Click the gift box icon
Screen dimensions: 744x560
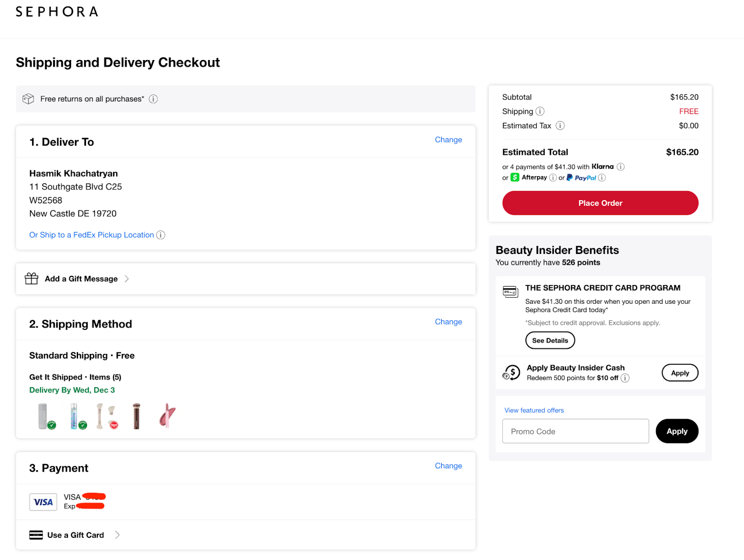(x=32, y=279)
